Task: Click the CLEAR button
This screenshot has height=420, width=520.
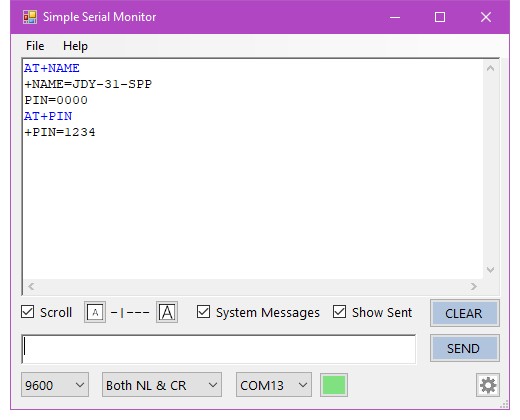Action: [x=465, y=313]
